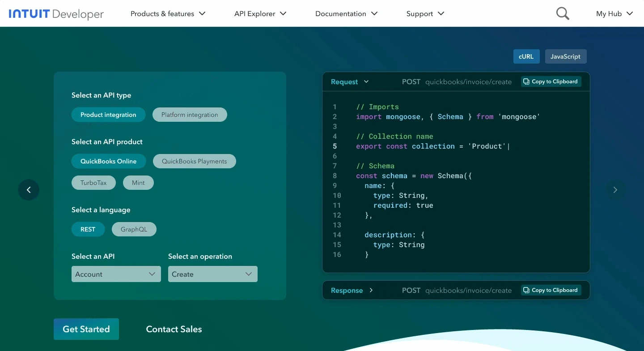Choose TurboTax product
Viewport: 644px width, 351px height.
[x=93, y=183]
